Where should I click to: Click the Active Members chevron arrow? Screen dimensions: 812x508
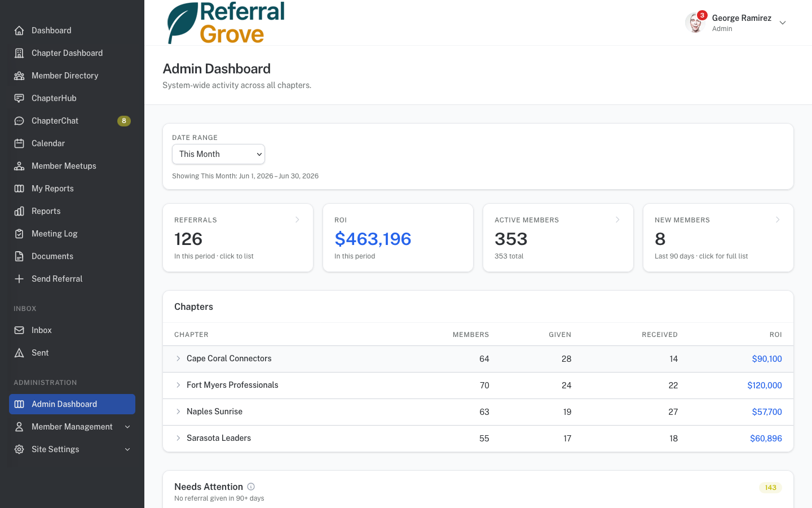(617, 220)
